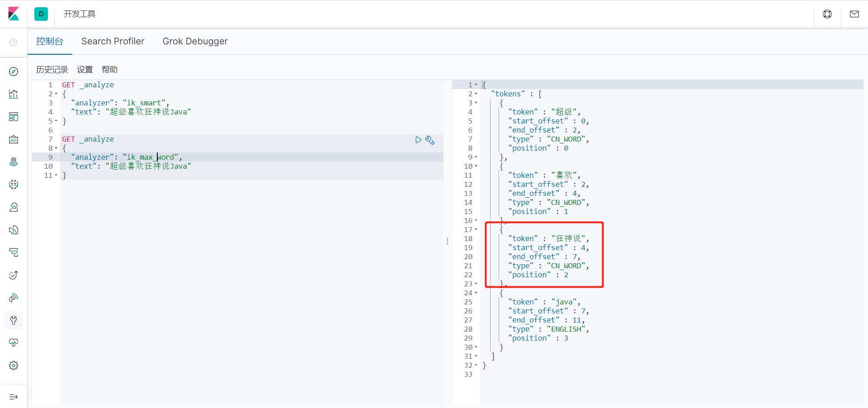Click editor line with ik_smart analyzer
Viewport: 868px width, 408px height.
[x=120, y=103]
